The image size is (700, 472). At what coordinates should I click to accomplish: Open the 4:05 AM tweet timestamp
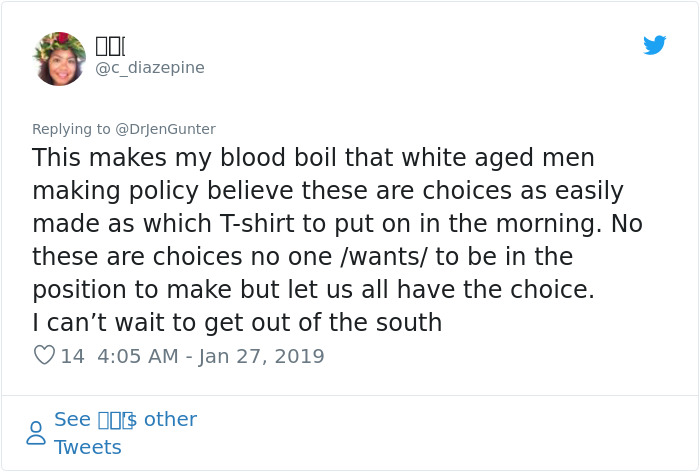[138, 356]
